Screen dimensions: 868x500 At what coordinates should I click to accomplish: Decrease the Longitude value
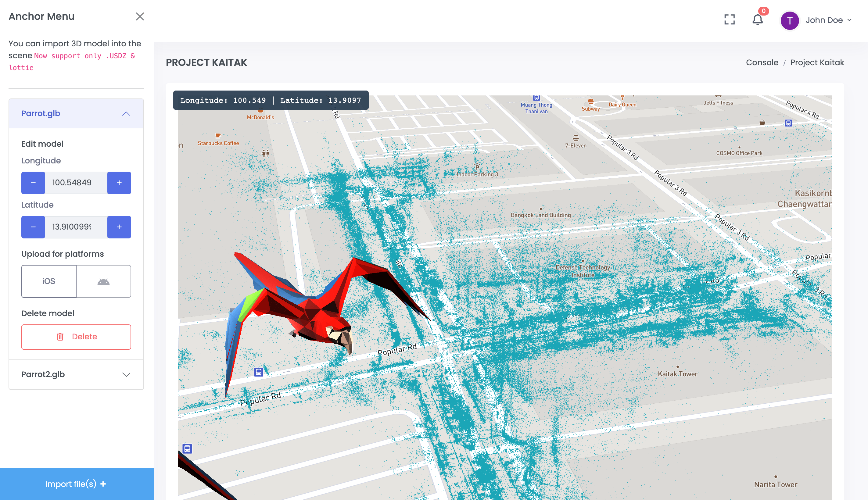click(33, 183)
